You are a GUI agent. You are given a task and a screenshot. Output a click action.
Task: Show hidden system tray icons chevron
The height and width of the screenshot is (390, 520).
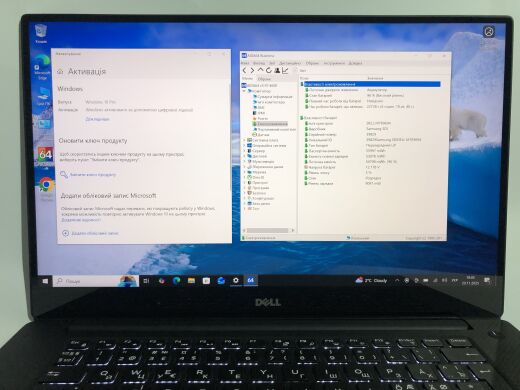tap(397, 281)
